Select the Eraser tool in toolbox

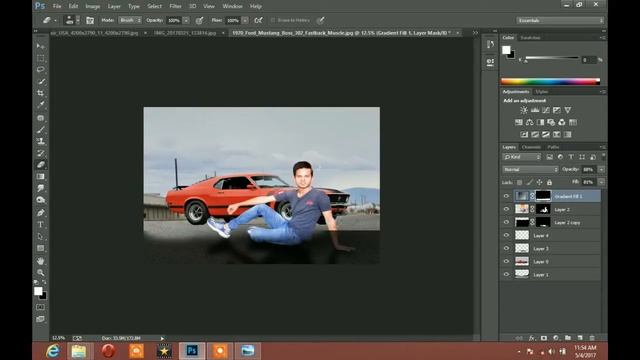[x=40, y=165]
